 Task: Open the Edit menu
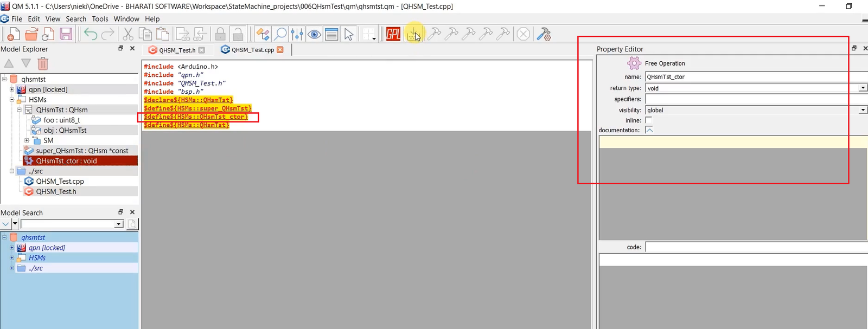34,19
